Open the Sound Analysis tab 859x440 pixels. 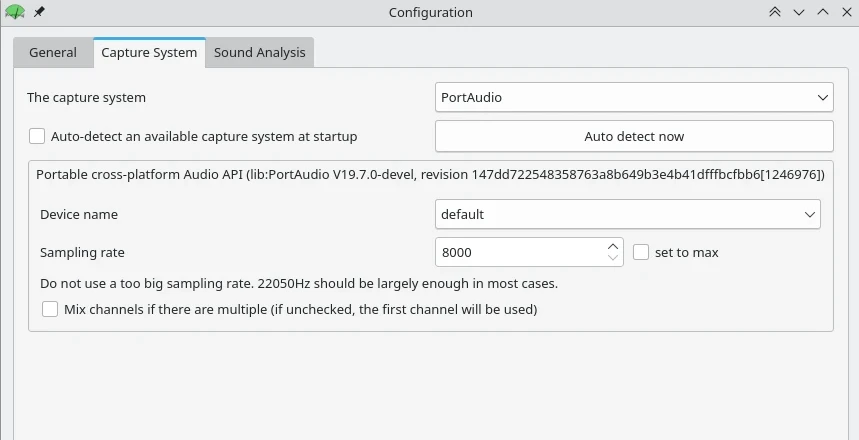[260, 53]
